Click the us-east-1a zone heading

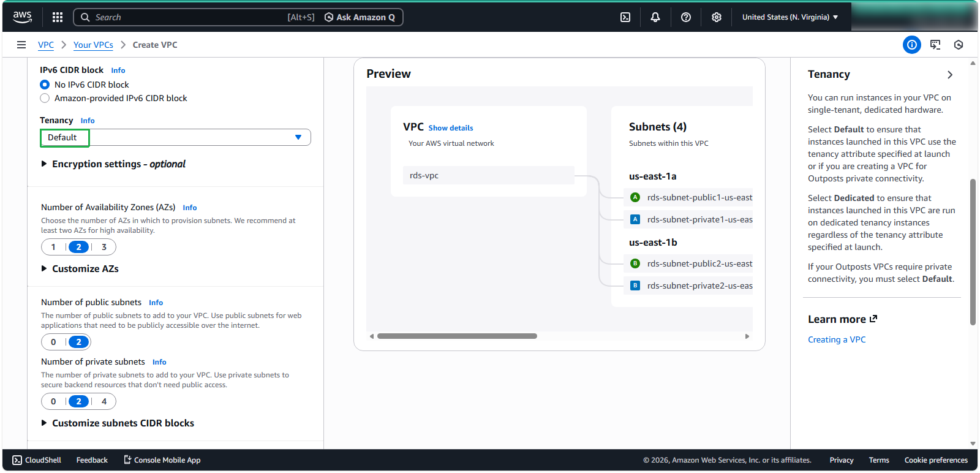coord(653,176)
